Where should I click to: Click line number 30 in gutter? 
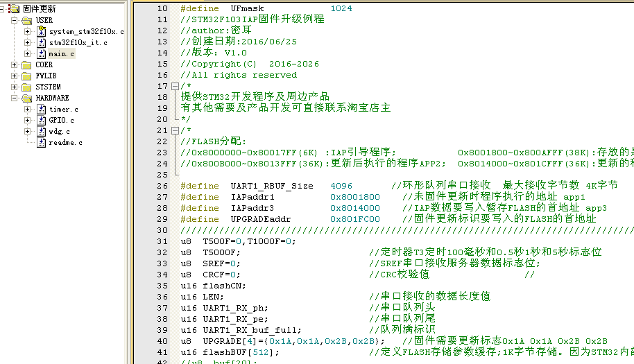(x=162, y=230)
